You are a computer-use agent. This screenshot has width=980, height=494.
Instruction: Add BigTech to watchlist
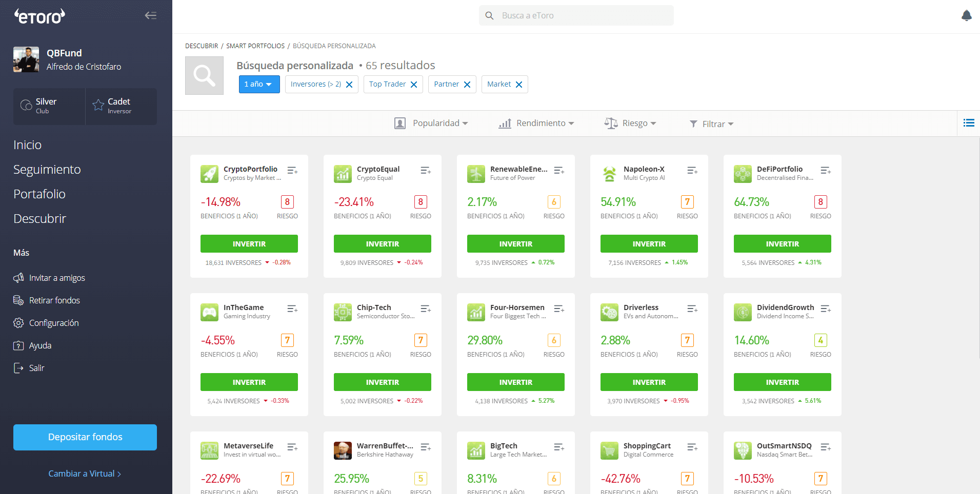click(x=559, y=447)
